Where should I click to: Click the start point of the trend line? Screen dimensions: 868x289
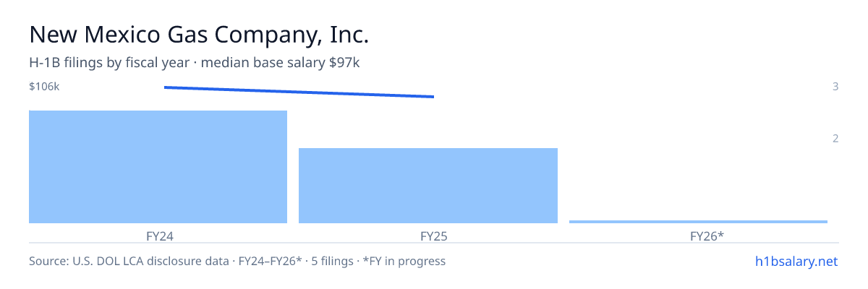166,87
